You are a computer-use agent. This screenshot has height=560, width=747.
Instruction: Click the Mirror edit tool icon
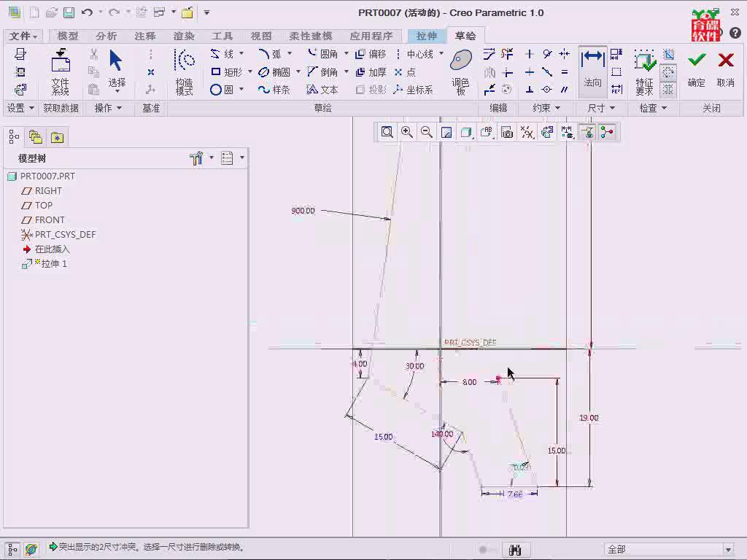coord(489,72)
